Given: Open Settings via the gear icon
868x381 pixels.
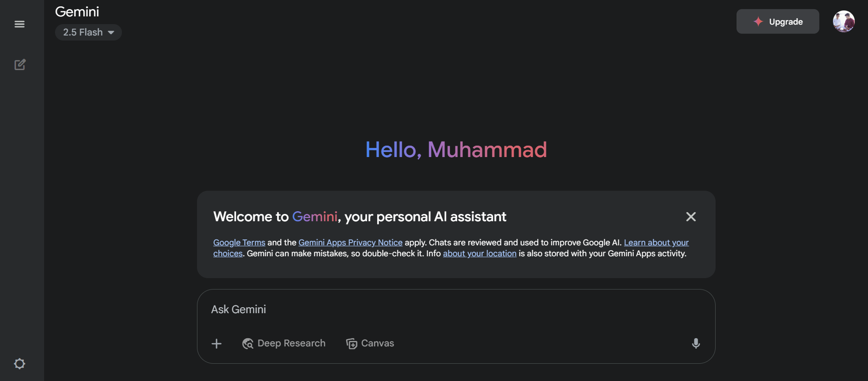Looking at the screenshot, I should [20, 363].
